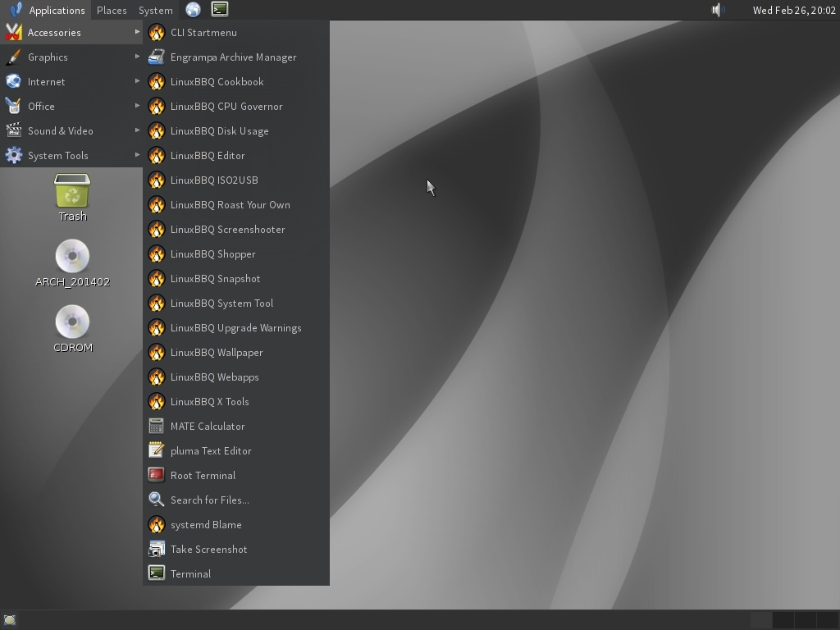Click arrow next to Sound & Video

coord(137,130)
